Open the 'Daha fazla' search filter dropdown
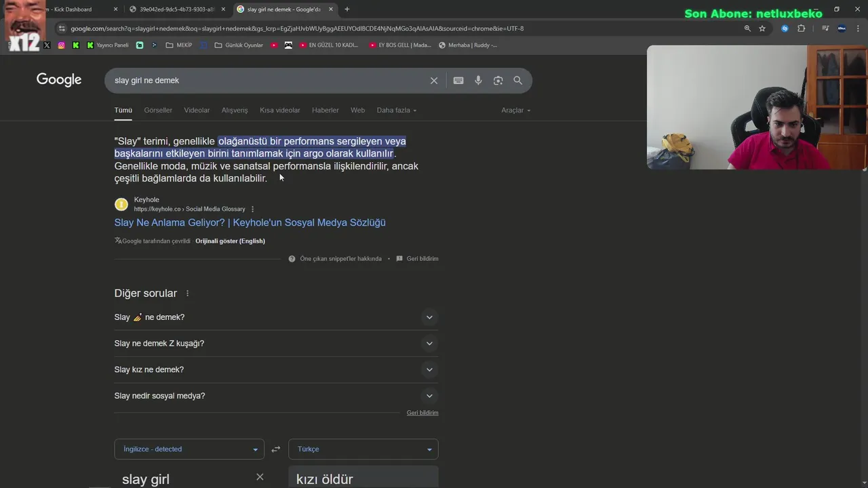This screenshot has height=488, width=868. (397, 110)
